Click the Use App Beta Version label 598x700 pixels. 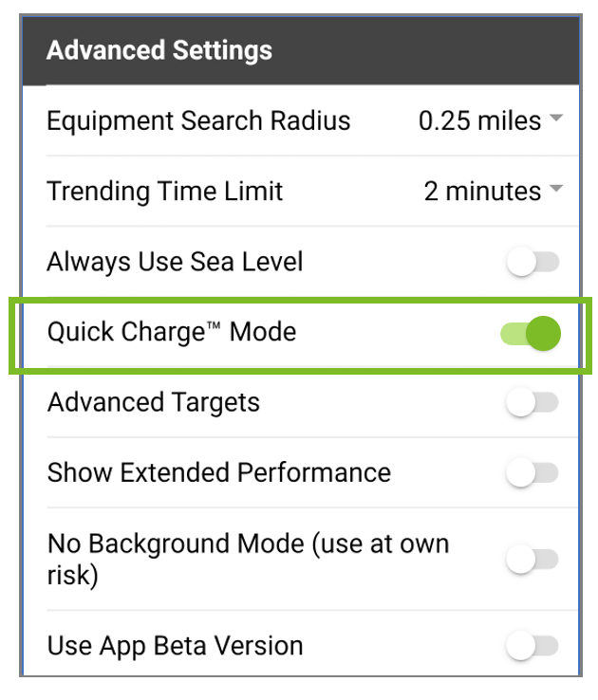point(175,646)
